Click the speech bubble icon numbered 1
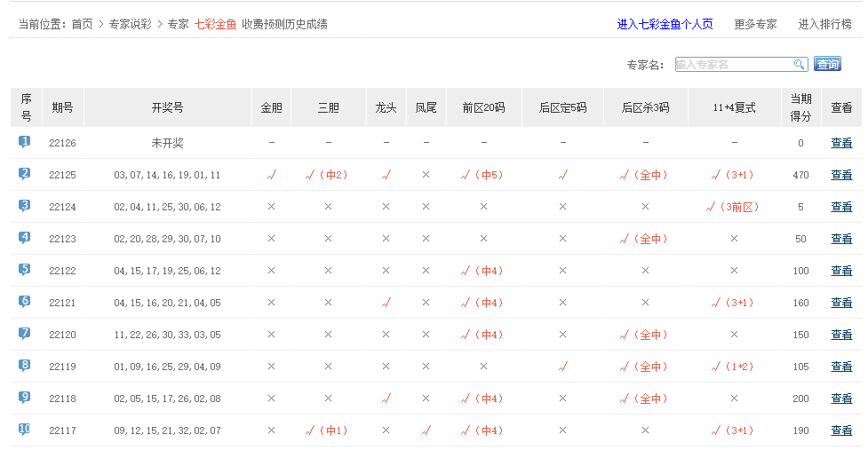This screenshot has height=450, width=868. 25,142
